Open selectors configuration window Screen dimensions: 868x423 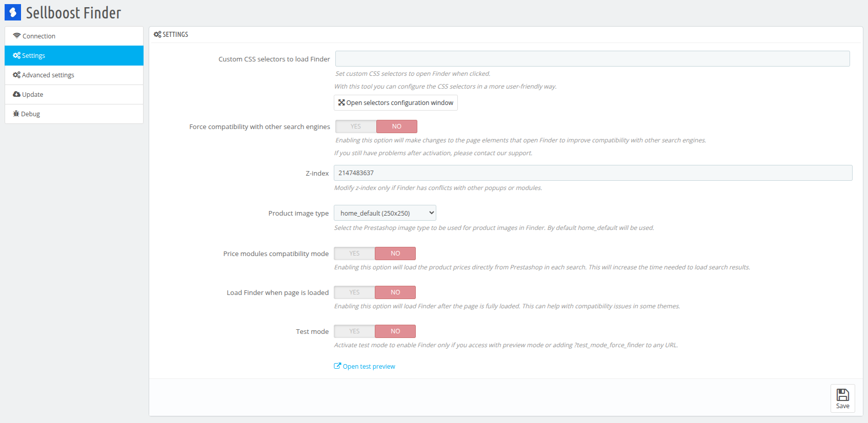396,102
